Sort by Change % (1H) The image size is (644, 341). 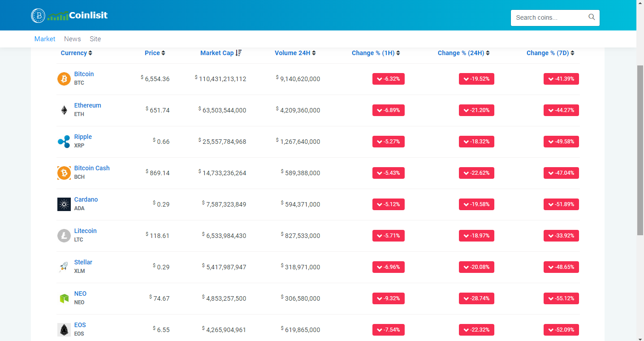(376, 53)
